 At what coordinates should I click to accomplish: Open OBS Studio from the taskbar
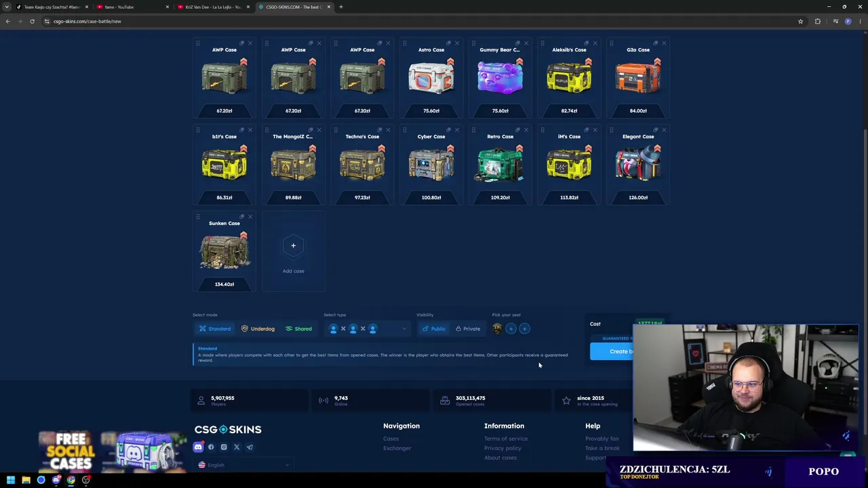[86, 480]
